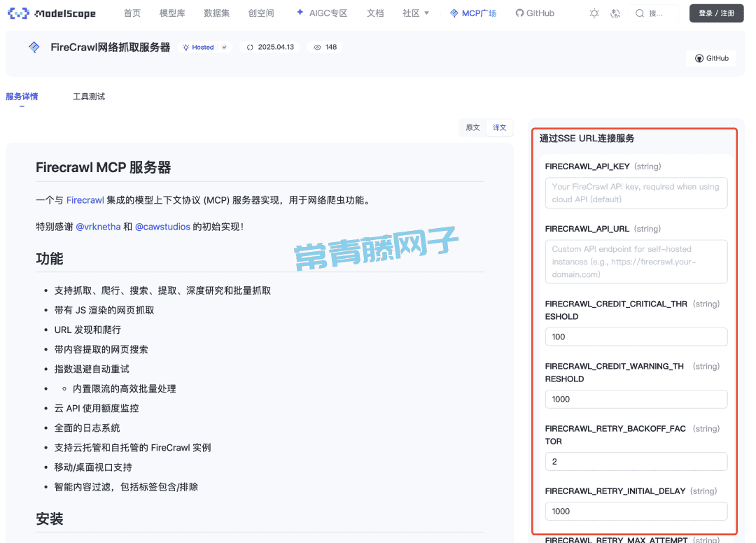The image size is (756, 543).
Task: Open the ModelScope logo home link
Action: click(x=52, y=13)
